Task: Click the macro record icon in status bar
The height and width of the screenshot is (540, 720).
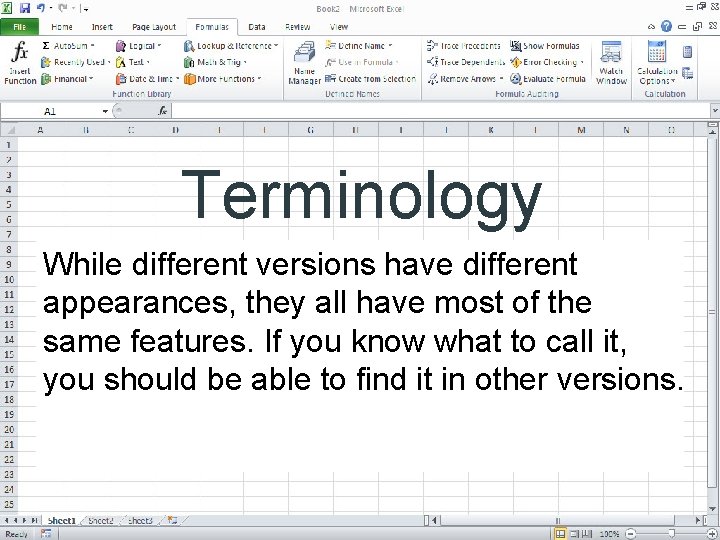Action: pos(45,534)
